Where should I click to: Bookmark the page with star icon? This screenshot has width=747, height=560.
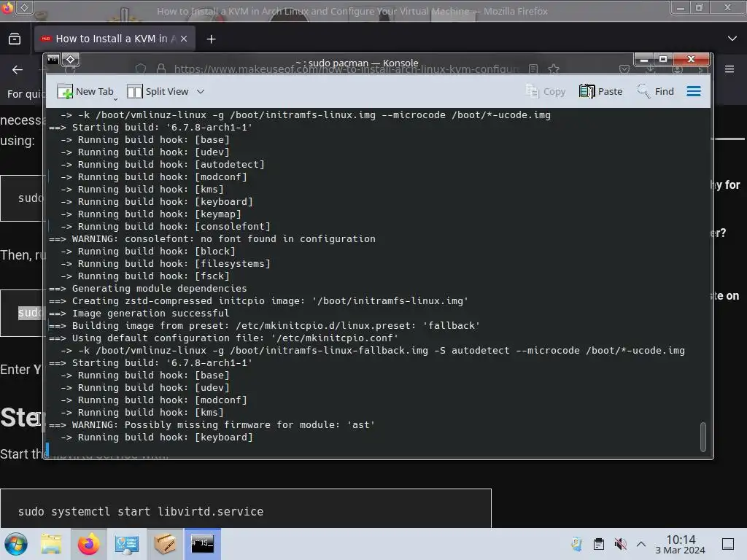coord(554,69)
